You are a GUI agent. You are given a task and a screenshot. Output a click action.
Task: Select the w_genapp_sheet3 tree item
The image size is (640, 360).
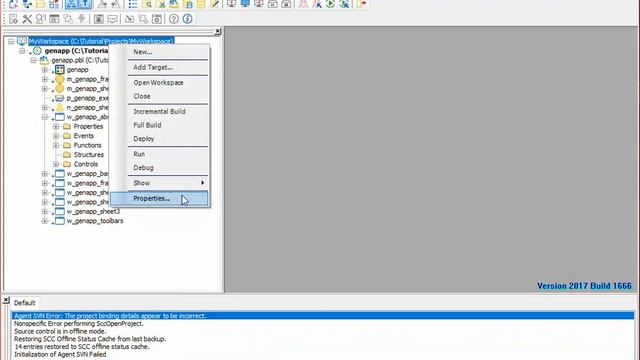point(93,211)
